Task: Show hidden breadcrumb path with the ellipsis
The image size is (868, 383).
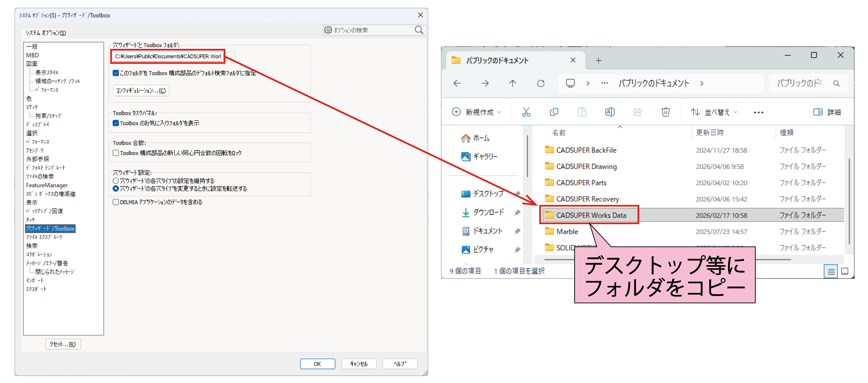Action: pos(604,83)
